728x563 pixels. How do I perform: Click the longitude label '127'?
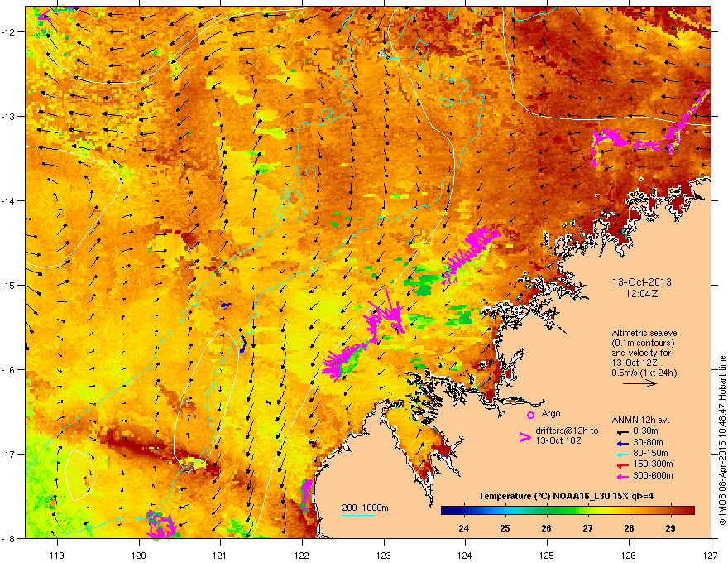click(x=711, y=556)
